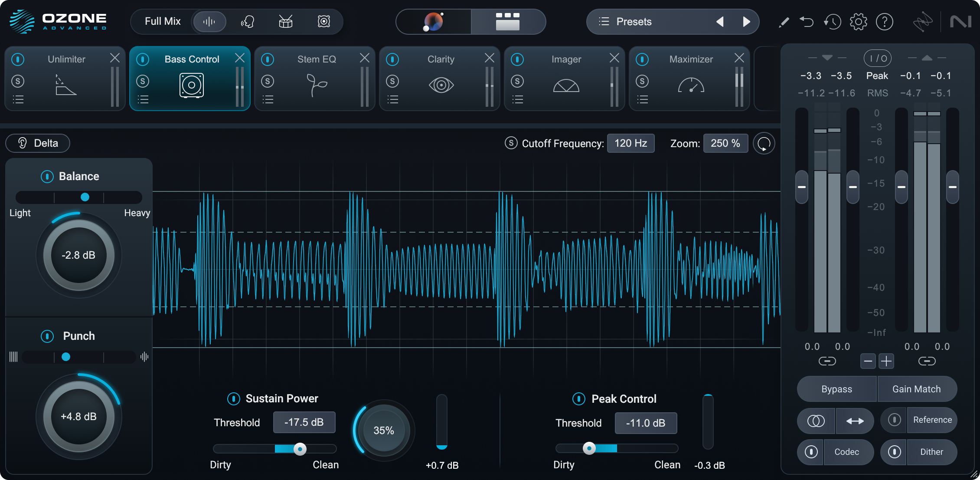Open the Bass Control module options list

pos(143,99)
